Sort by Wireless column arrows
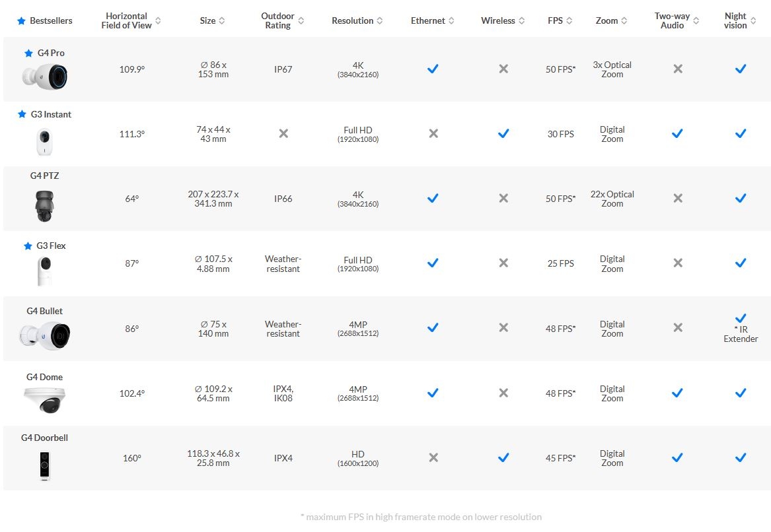This screenshot has height=532, width=771. coord(522,20)
